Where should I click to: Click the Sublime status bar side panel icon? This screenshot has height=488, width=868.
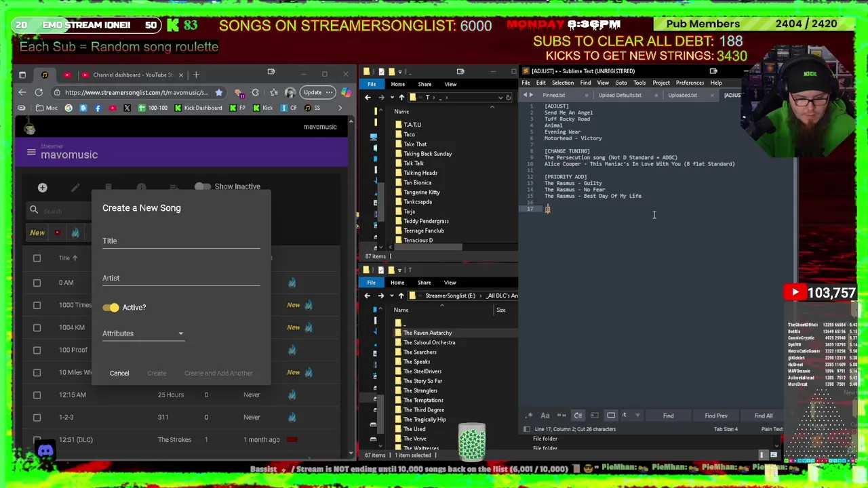527,429
